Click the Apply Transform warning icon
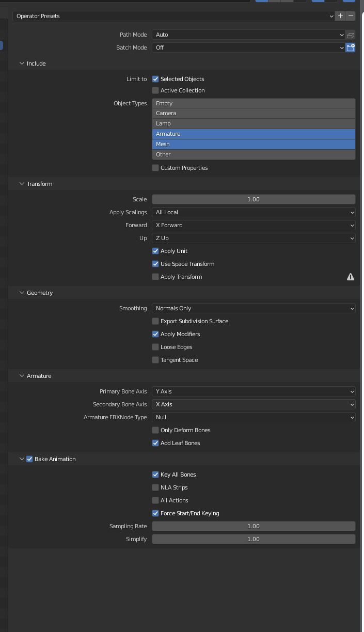 point(351,277)
